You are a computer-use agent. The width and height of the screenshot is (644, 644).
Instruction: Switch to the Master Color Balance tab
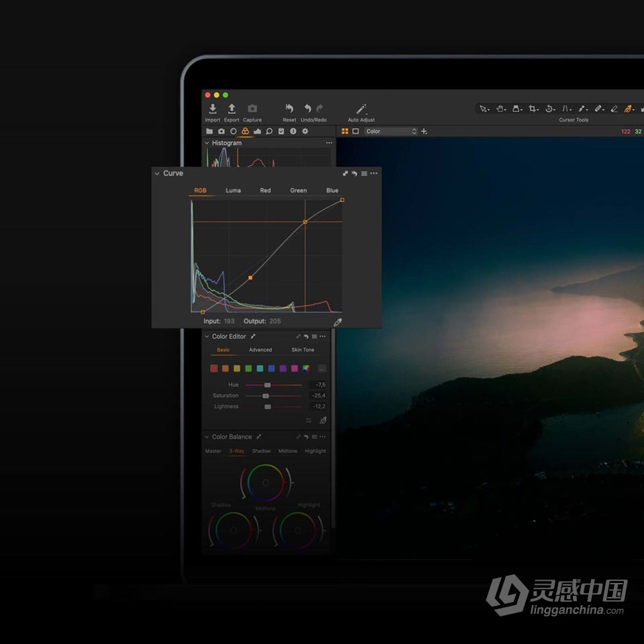click(x=213, y=451)
